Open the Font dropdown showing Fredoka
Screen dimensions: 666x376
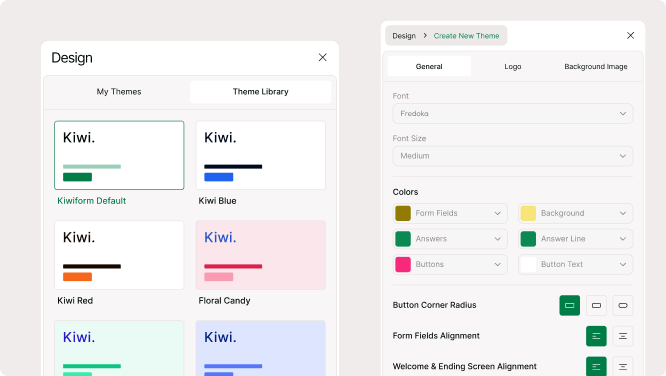click(x=513, y=113)
